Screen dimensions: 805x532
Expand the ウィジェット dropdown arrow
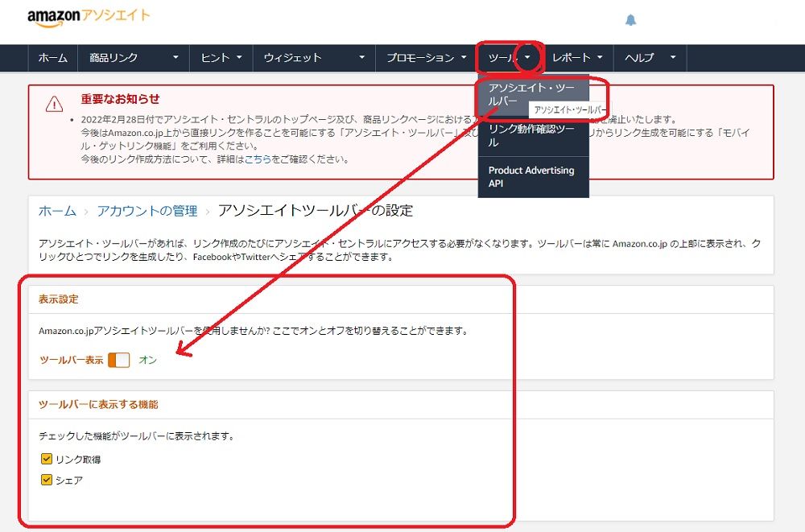tap(362, 57)
